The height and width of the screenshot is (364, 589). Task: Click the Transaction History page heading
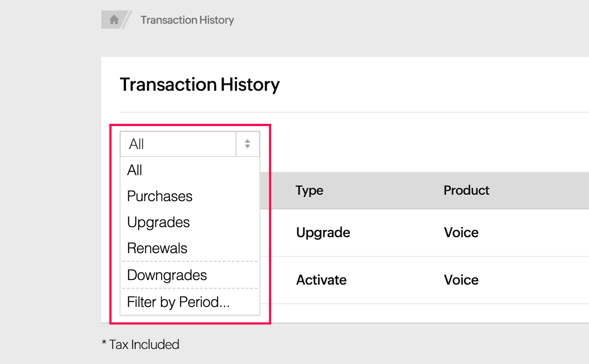click(200, 85)
